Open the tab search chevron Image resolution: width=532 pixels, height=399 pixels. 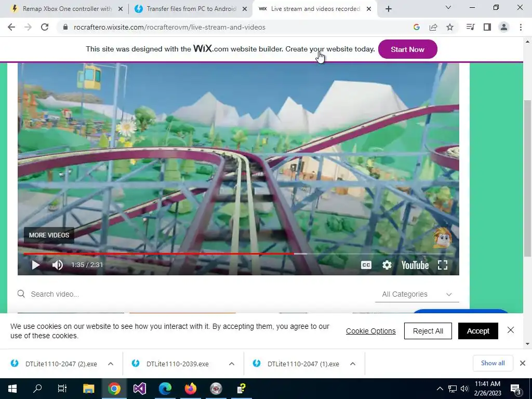(x=448, y=7)
